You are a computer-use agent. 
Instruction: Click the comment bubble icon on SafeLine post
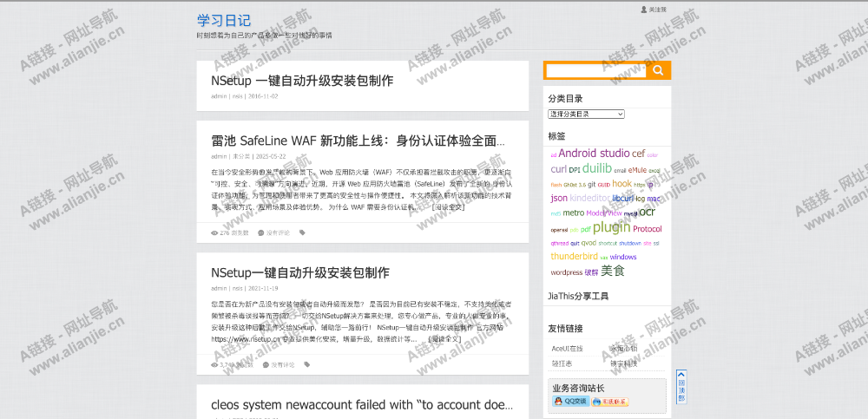[x=260, y=232]
